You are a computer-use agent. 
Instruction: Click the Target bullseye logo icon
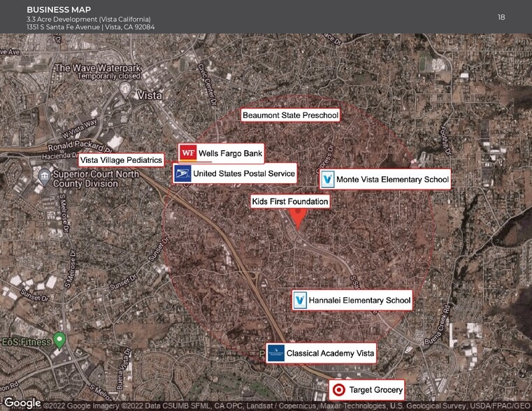pyautogui.click(x=339, y=390)
